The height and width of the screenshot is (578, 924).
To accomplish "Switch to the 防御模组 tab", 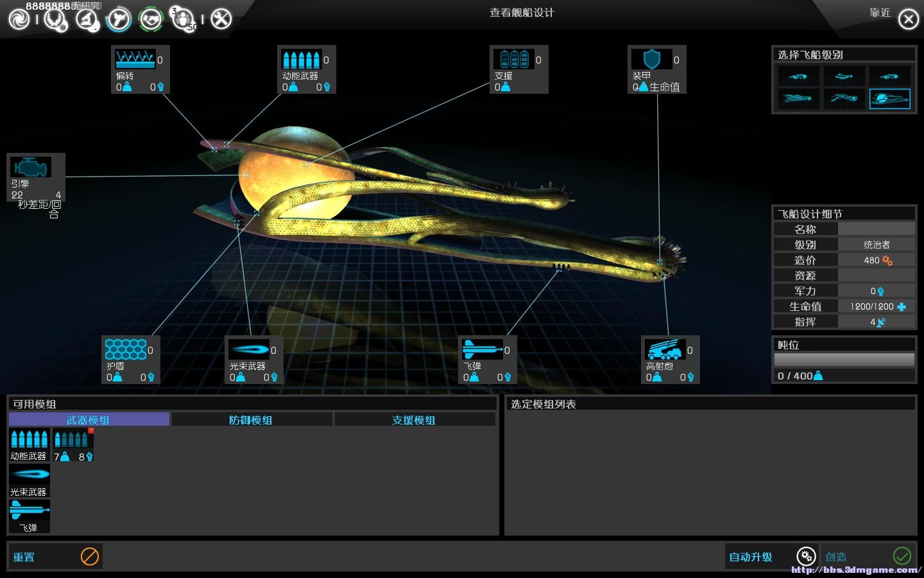I will click(x=252, y=419).
